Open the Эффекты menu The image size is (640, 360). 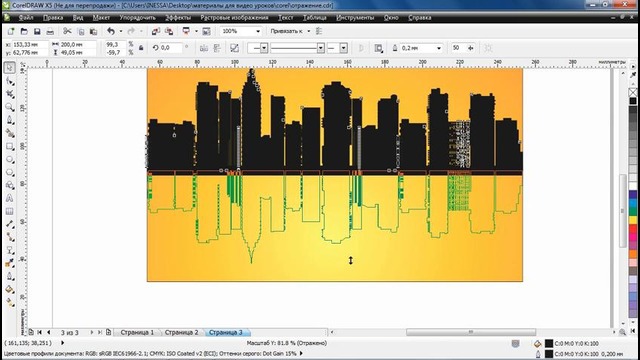tap(178, 18)
